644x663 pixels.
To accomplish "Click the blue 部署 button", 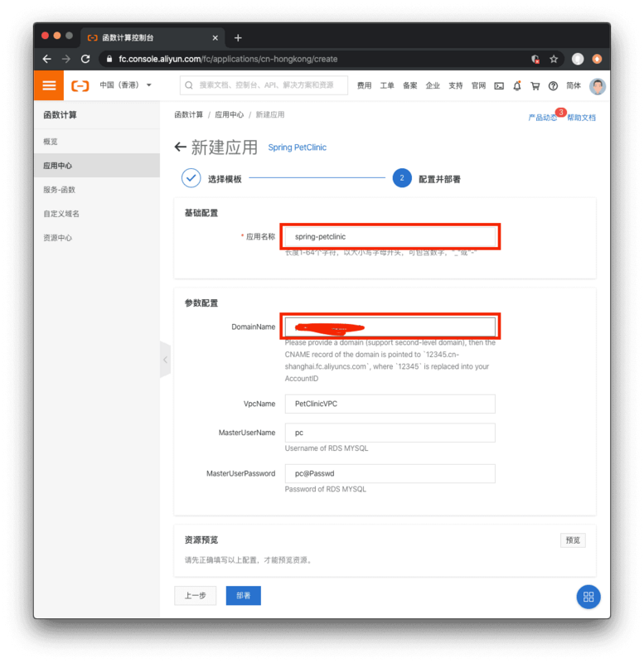I will [x=243, y=595].
